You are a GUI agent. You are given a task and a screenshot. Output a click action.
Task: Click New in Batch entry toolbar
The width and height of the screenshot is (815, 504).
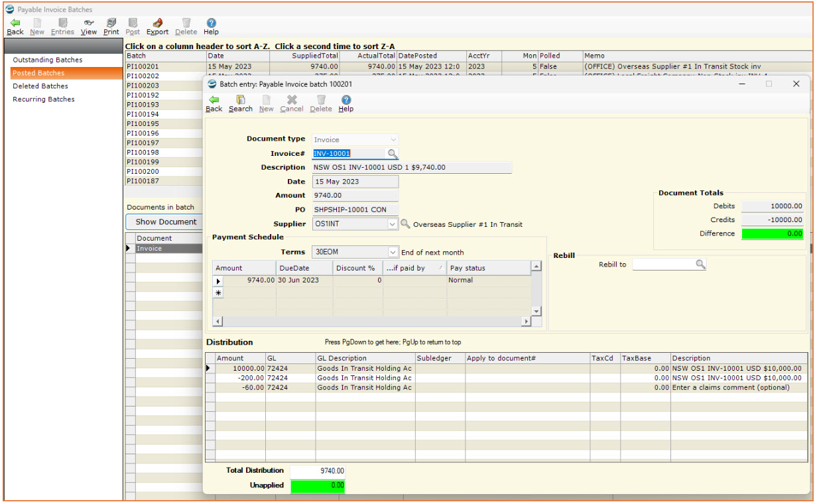click(266, 103)
